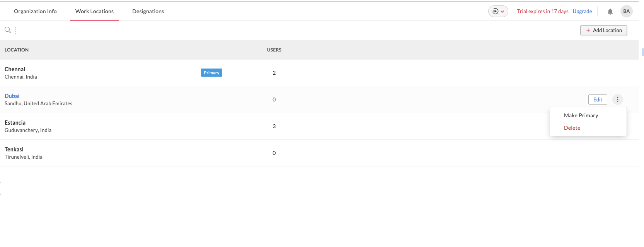Follow the Upgrade link
644x247 pixels.
(582, 11)
